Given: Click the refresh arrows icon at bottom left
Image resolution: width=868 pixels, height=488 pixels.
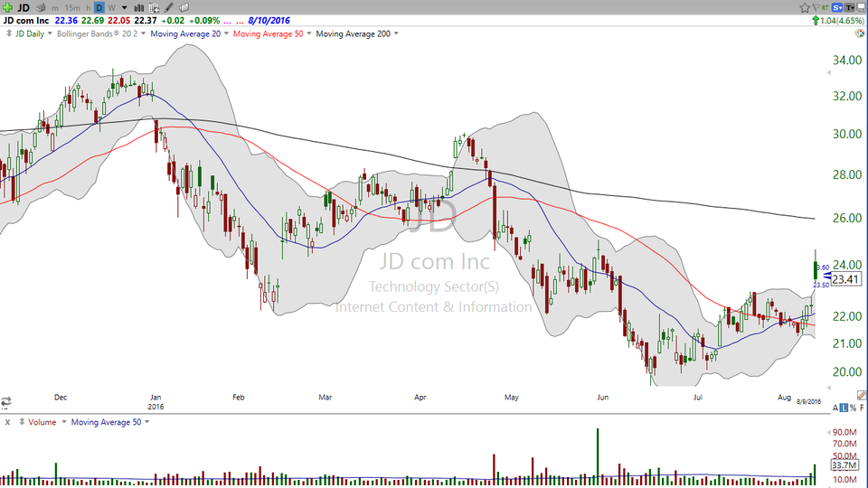Looking at the screenshot, I should pos(6,401).
